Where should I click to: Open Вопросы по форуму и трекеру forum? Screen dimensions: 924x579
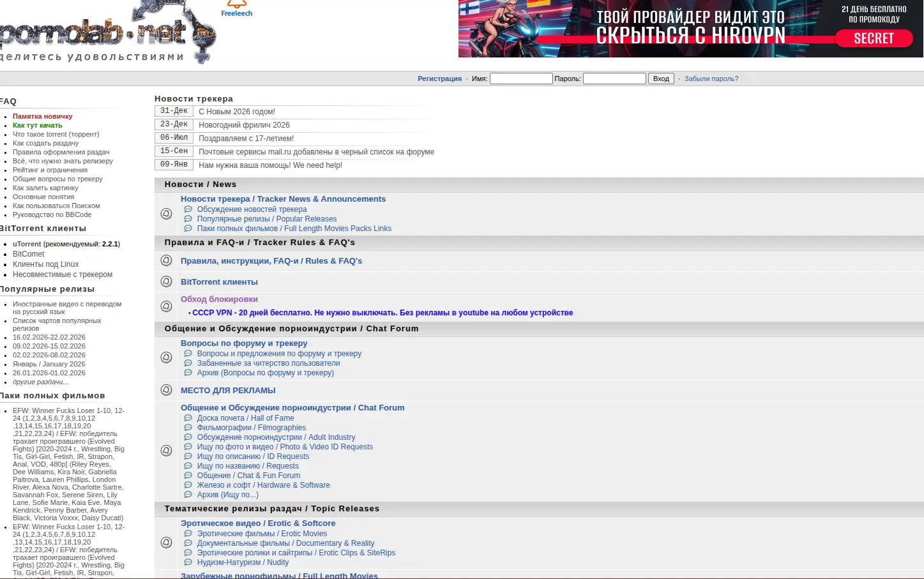coord(244,343)
